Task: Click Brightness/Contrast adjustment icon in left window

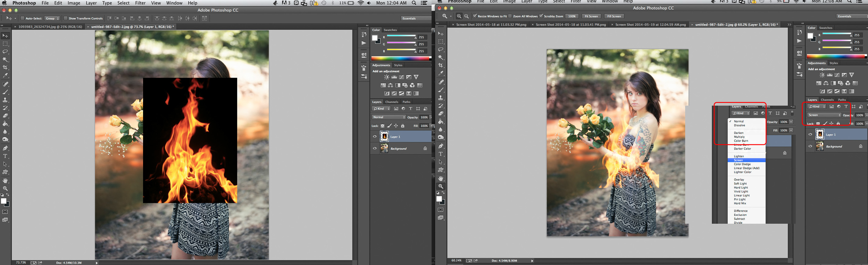Action: click(386, 77)
